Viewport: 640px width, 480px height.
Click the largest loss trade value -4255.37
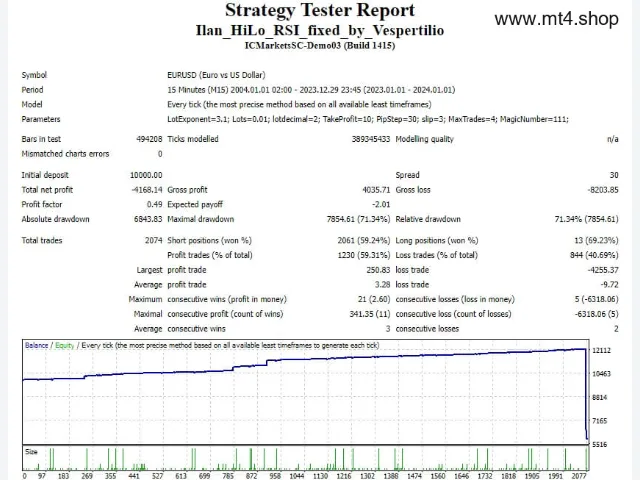point(603,270)
